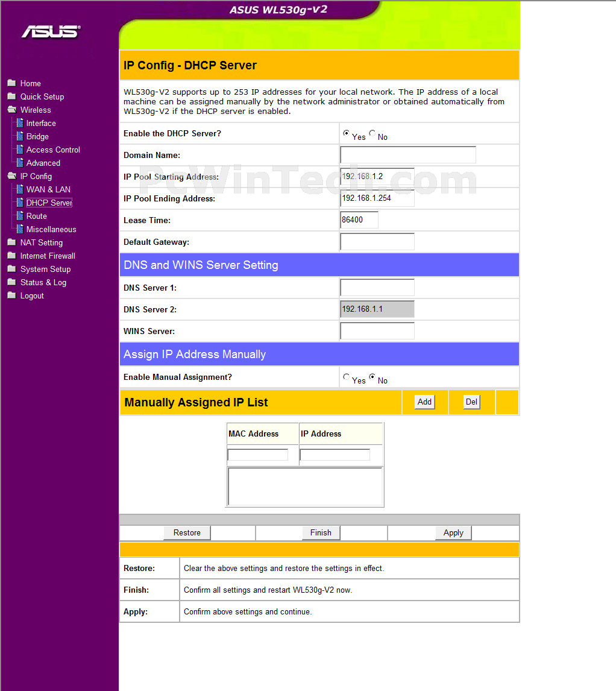Open the WAN & LAN page
The width and height of the screenshot is (616, 691).
click(48, 189)
